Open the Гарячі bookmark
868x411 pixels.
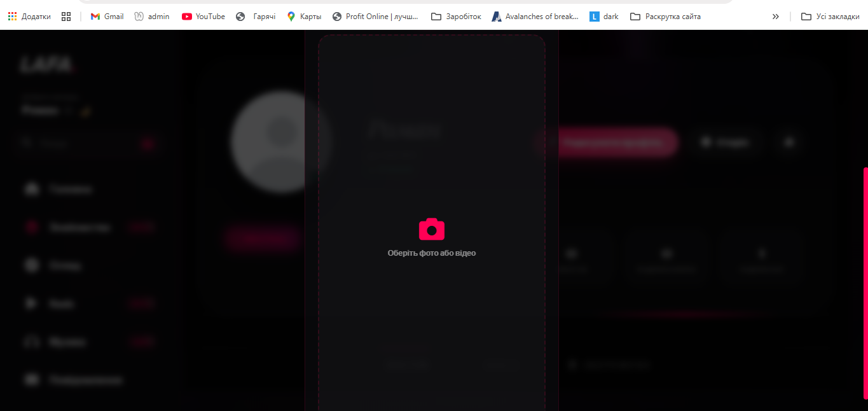[256, 17]
